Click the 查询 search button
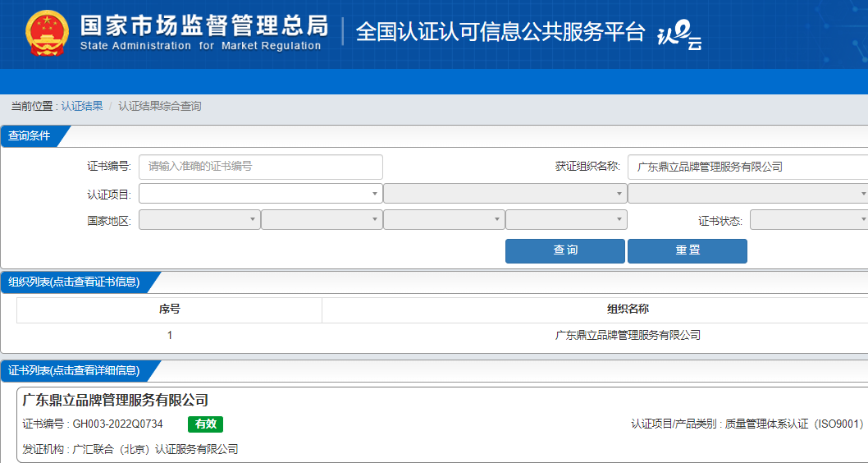The image size is (868, 463). pyautogui.click(x=565, y=251)
